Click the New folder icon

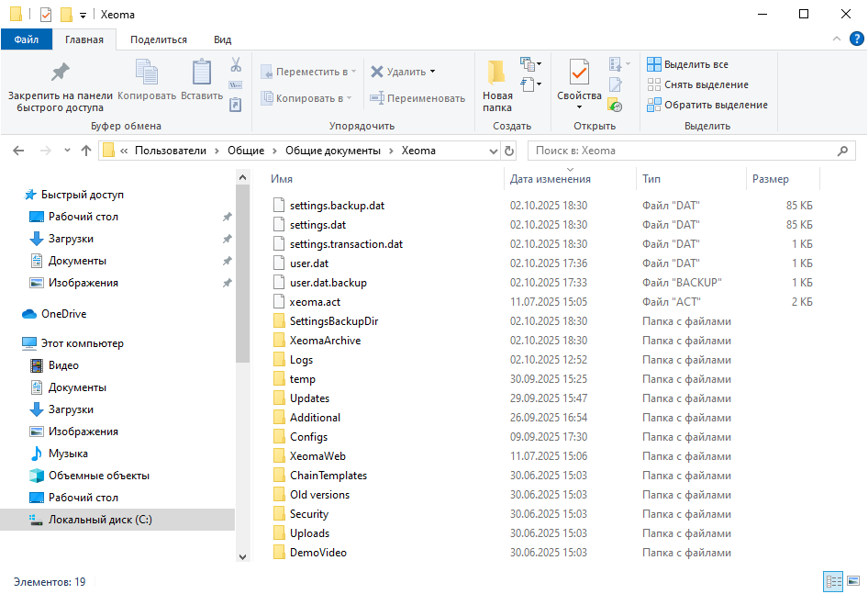point(497,73)
